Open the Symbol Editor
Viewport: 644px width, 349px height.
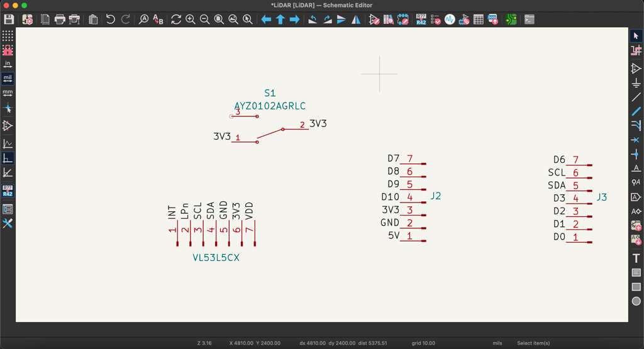[374, 19]
